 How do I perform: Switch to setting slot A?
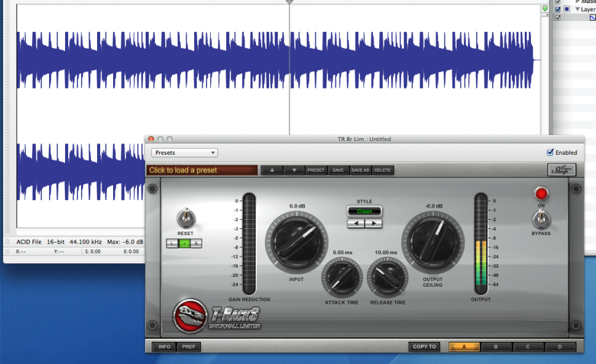pos(464,347)
